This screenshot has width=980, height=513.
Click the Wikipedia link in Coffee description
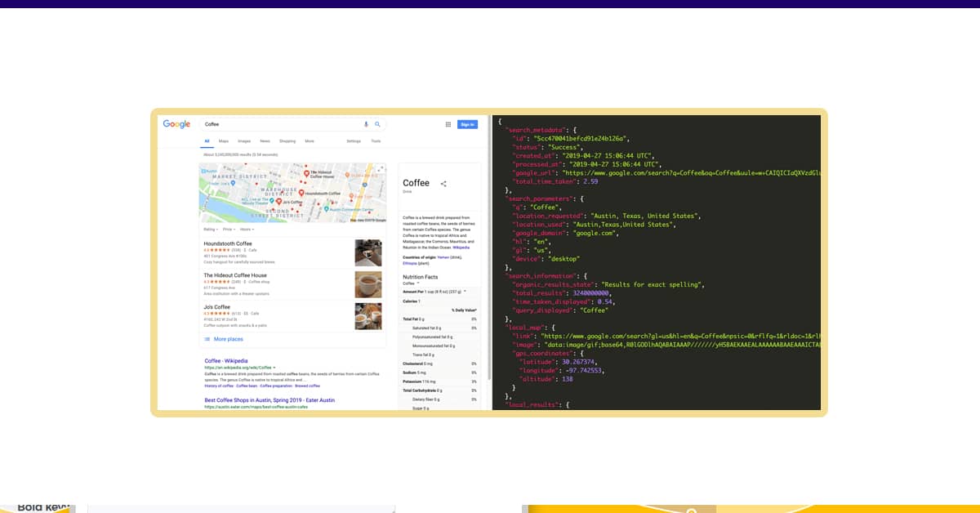pos(461,246)
